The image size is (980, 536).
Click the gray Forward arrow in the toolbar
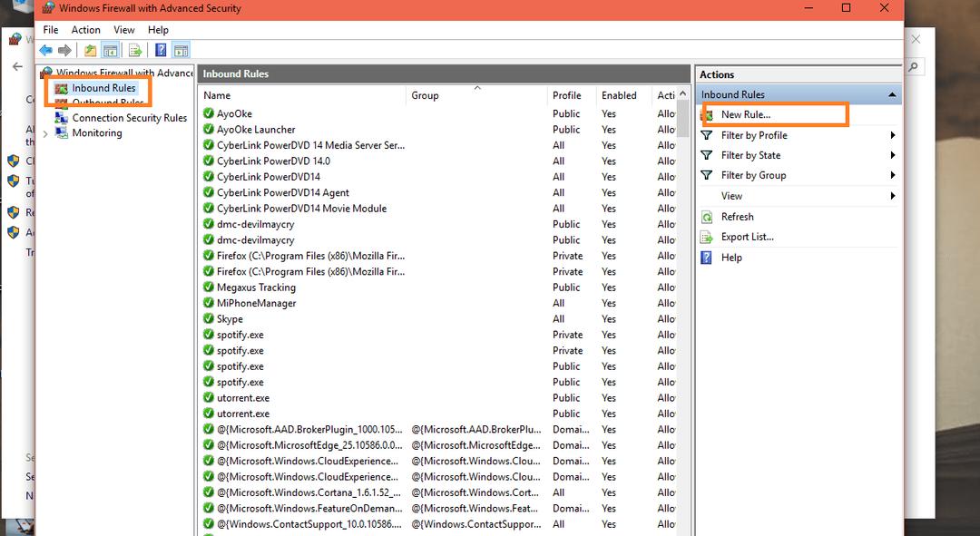click(64, 50)
